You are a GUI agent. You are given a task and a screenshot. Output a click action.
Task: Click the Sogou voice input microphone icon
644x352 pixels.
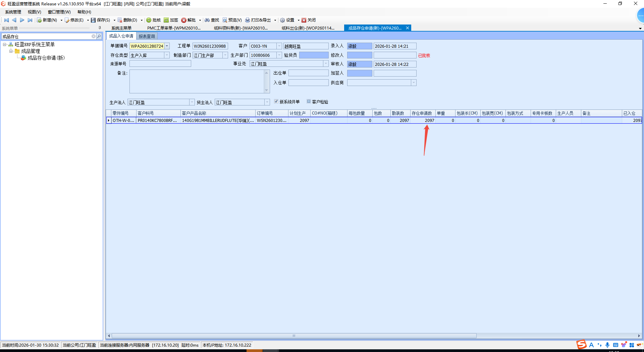607,345
